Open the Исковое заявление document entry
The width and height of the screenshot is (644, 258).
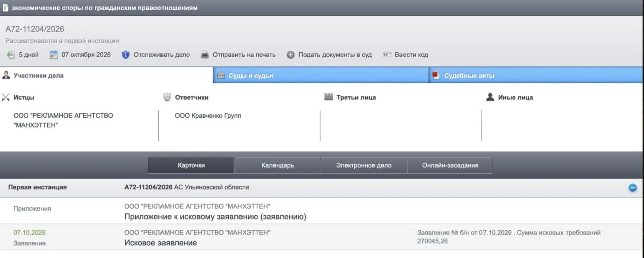click(160, 243)
